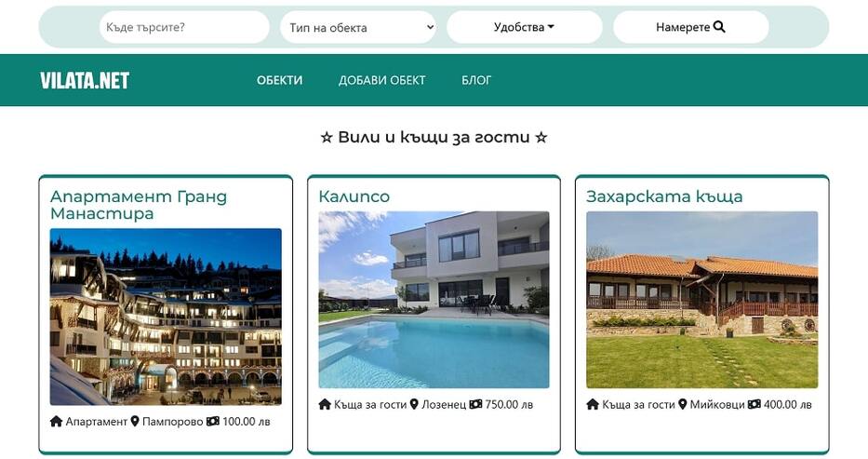The width and height of the screenshot is (868, 459).
Task: Click the magnifier icon in Намерете button
Action: click(x=719, y=27)
